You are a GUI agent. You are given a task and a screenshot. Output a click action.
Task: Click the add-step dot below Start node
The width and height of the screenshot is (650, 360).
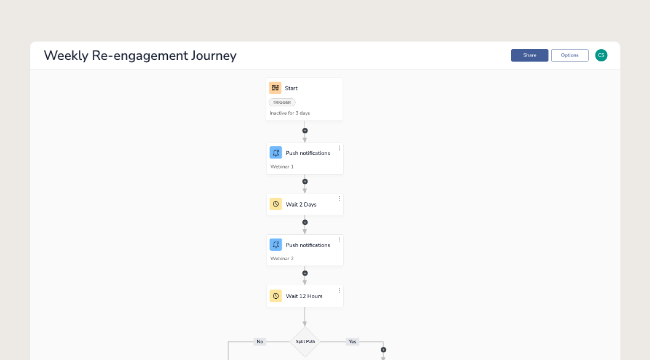(305, 131)
